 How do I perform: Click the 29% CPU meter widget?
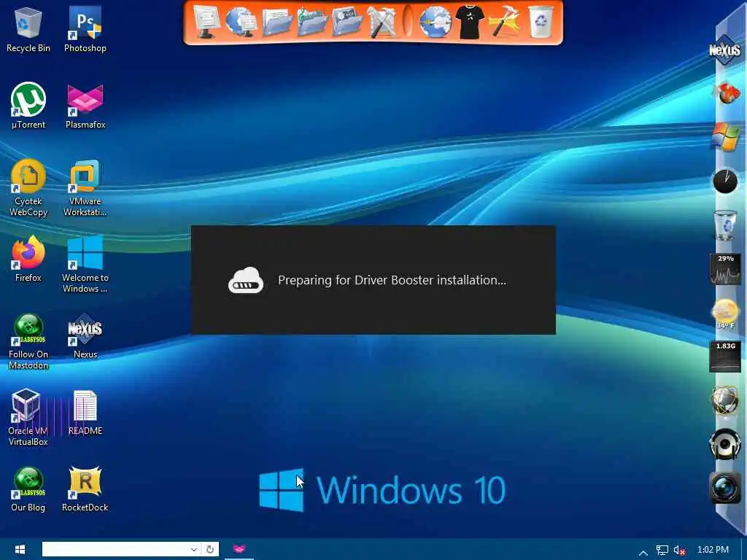725,269
